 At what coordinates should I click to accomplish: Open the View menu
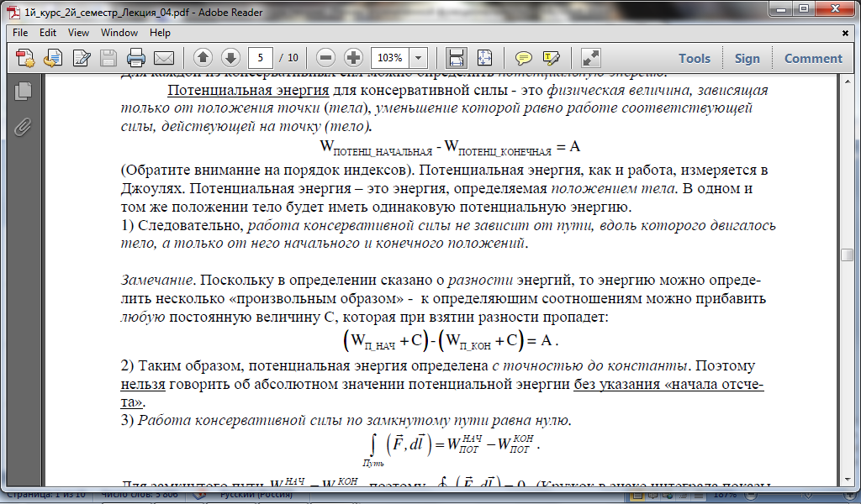point(78,33)
